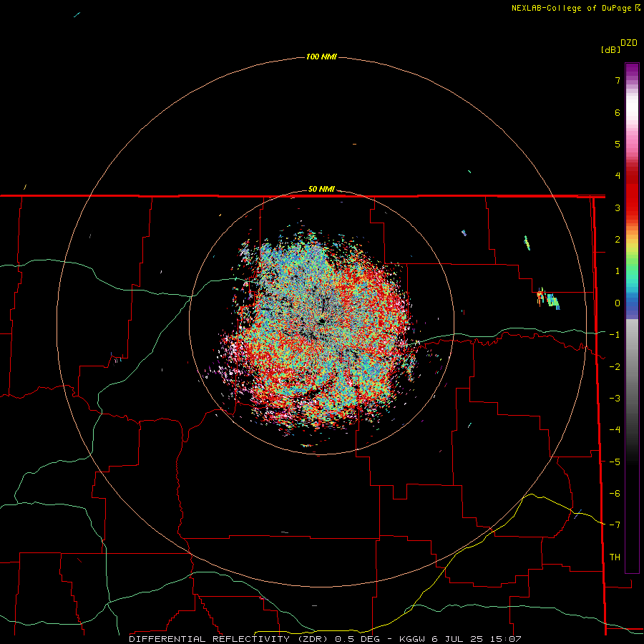The width and height of the screenshot is (644, 644).
Task: Click the -3 dB tick label
Action: [615, 399]
